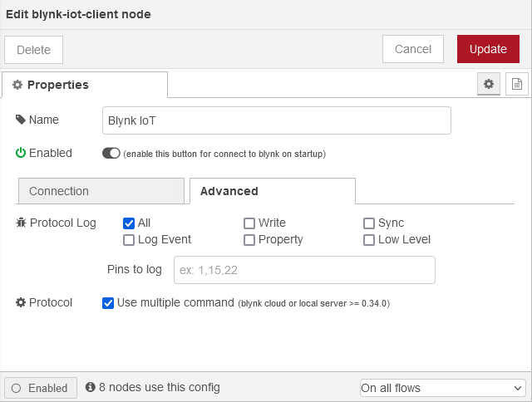The image size is (532, 402).
Task: Toggle the connect-on-startup Enabled switch
Action: pos(111,153)
